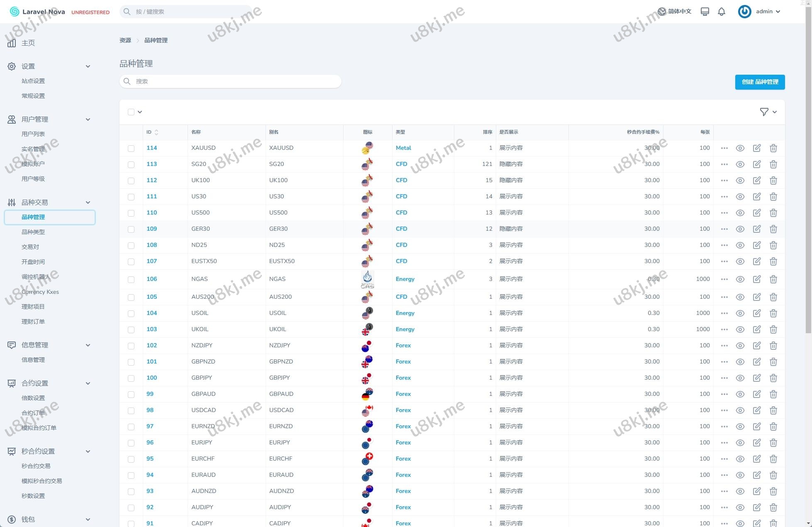812x527 pixels.
Task: Click the edit icon for GBPJPY row
Action: pos(757,378)
